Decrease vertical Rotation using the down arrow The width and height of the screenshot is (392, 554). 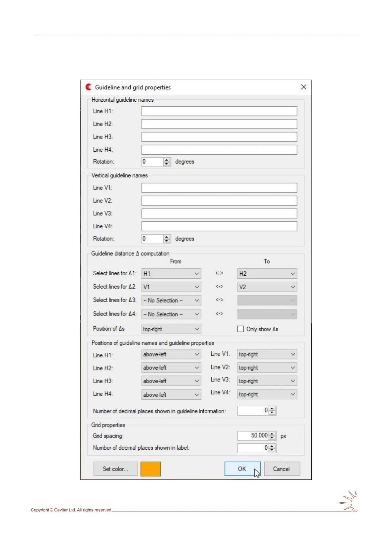pos(167,241)
